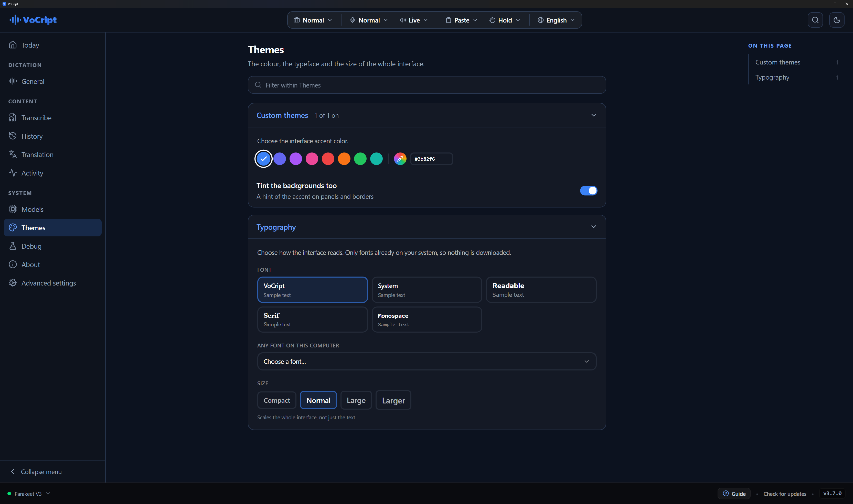Open the Paste dropdown
This screenshot has width=853, height=504.
tap(462, 20)
